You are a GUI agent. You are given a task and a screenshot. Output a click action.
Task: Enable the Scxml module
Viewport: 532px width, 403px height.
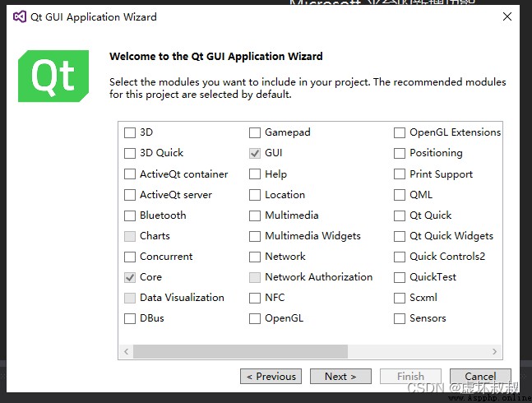(400, 298)
